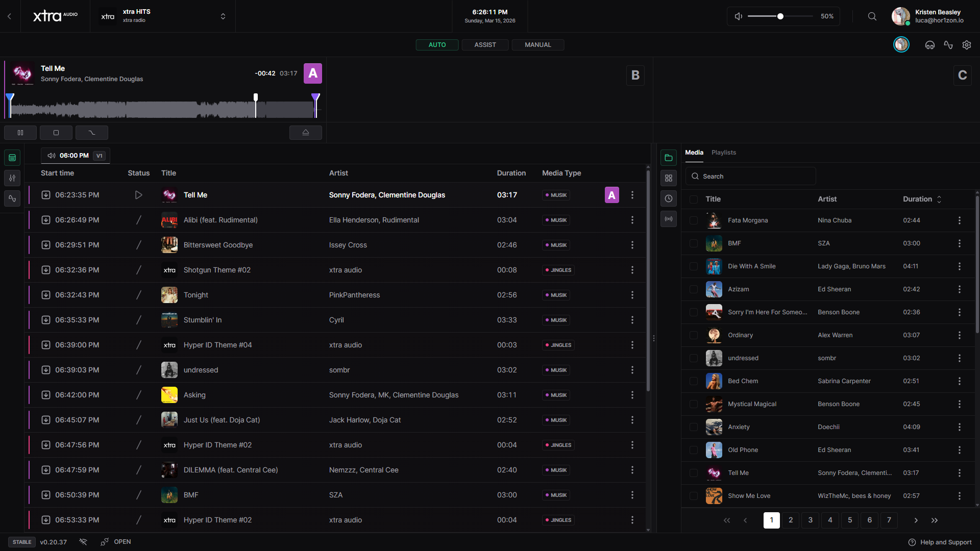This screenshot has height=551, width=980.
Task: Click the fade-out curve button
Action: (x=92, y=133)
